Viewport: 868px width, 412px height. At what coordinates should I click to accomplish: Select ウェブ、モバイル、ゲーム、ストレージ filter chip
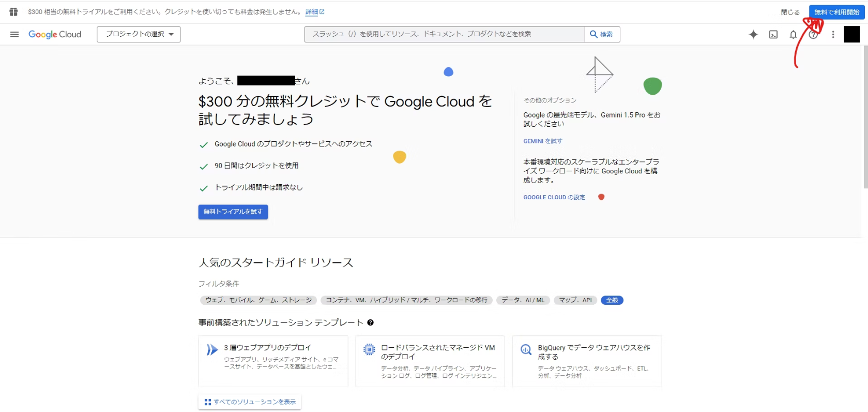tap(258, 300)
